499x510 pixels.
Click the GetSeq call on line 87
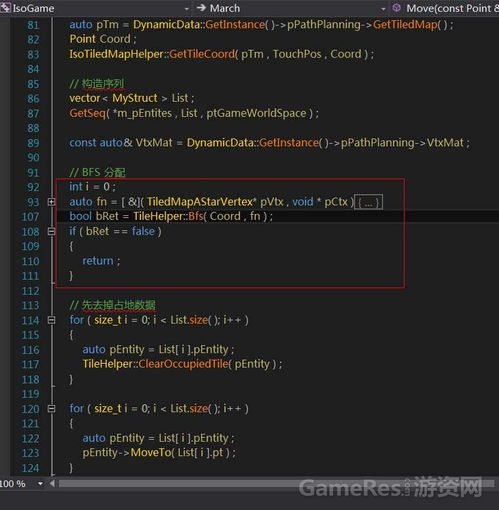pos(87,113)
